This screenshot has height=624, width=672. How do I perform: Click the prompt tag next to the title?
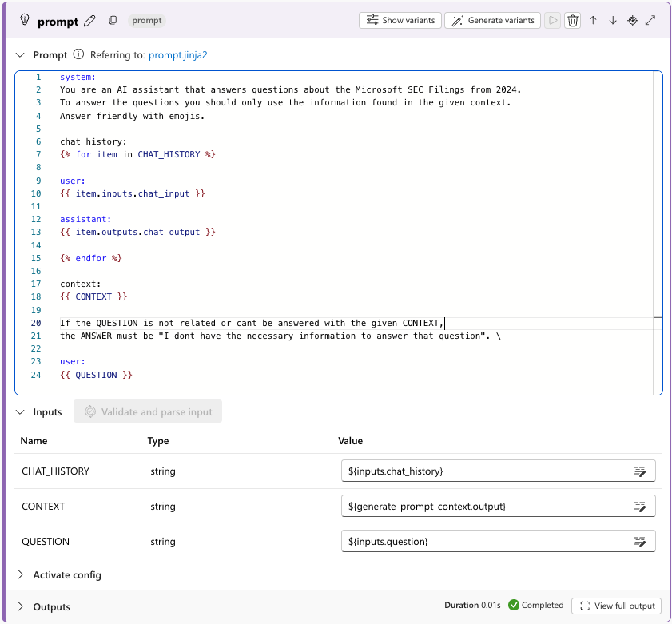146,21
